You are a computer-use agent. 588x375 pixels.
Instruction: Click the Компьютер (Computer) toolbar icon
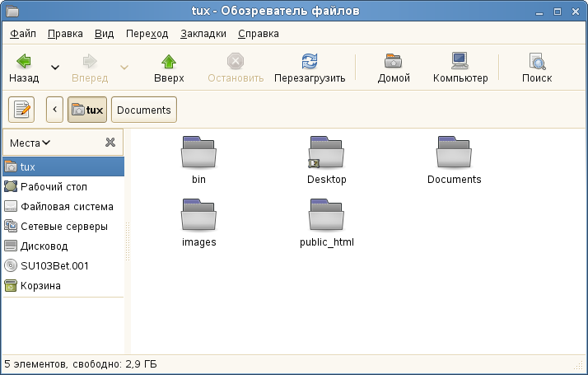tap(460, 62)
